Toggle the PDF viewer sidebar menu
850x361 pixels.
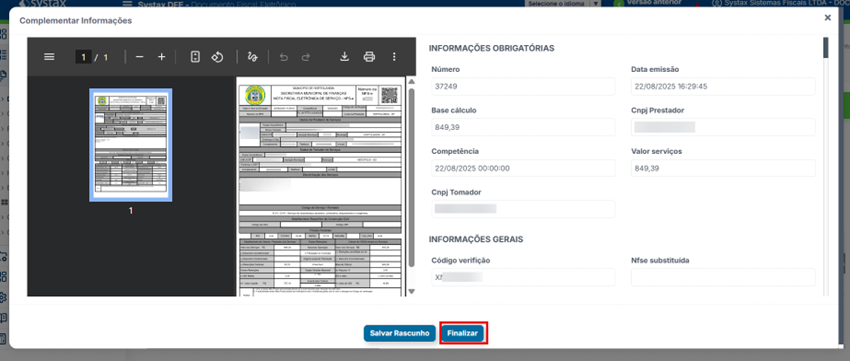coord(49,57)
